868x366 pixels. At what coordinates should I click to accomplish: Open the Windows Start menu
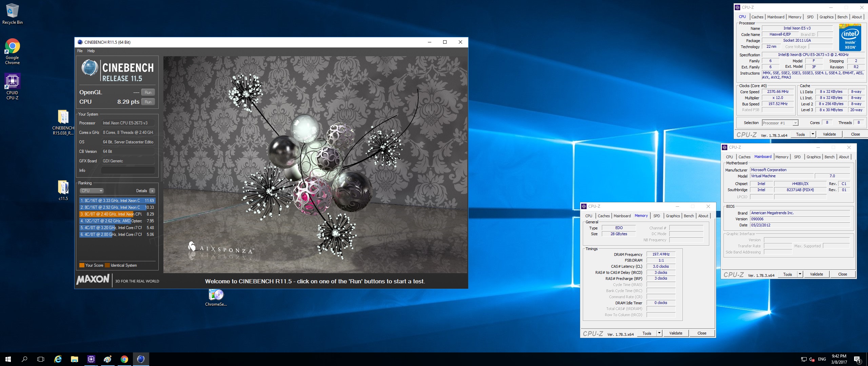point(8,359)
